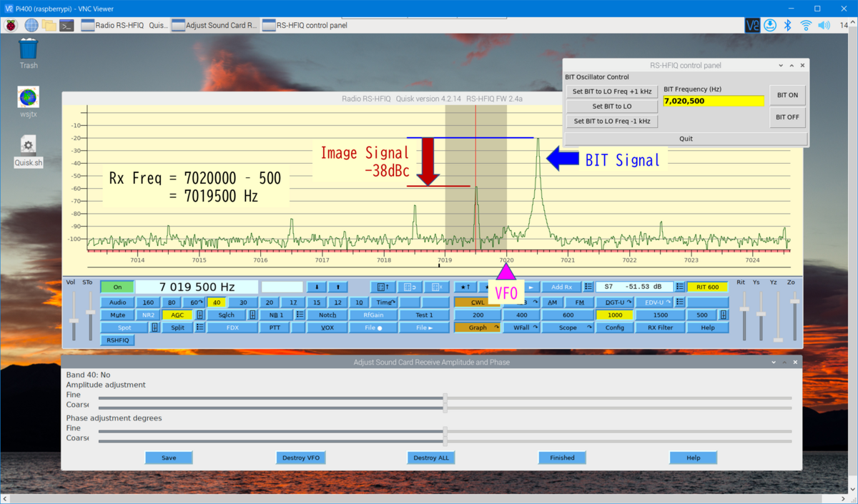The height and width of the screenshot is (504, 858).
Task: Click Quit in RS-HFIQ control panel
Action: click(686, 139)
